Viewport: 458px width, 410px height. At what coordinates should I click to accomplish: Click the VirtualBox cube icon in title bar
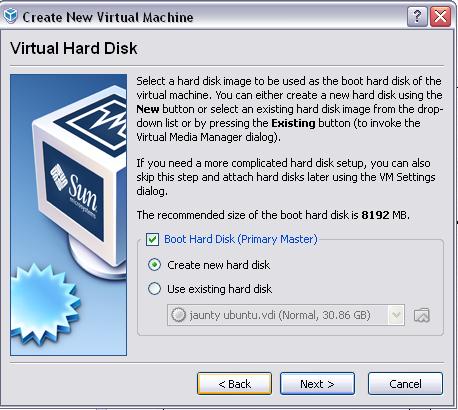10,16
